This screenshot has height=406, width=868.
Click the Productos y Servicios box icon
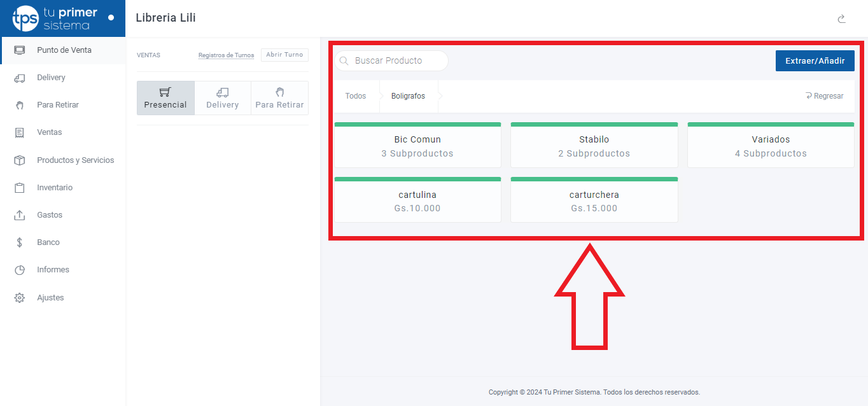click(x=19, y=160)
